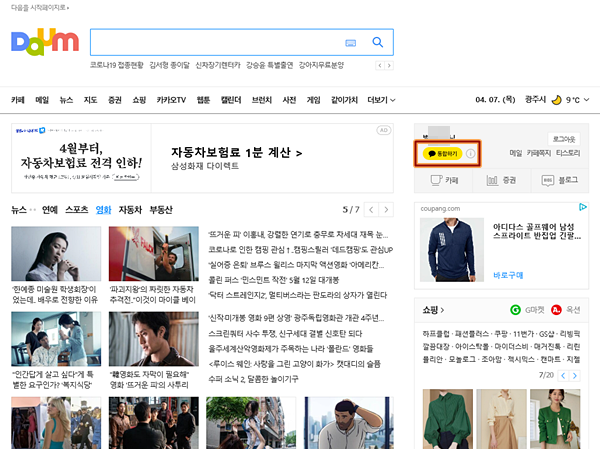
Task: Open 티스토리 link in login box
Action: coord(568,153)
